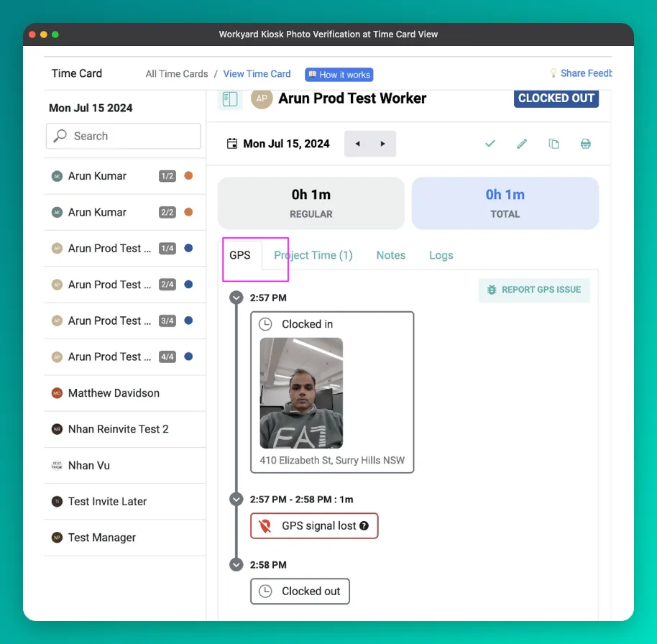Click orange status dot for Arun Kumar 1/2

[x=188, y=175]
